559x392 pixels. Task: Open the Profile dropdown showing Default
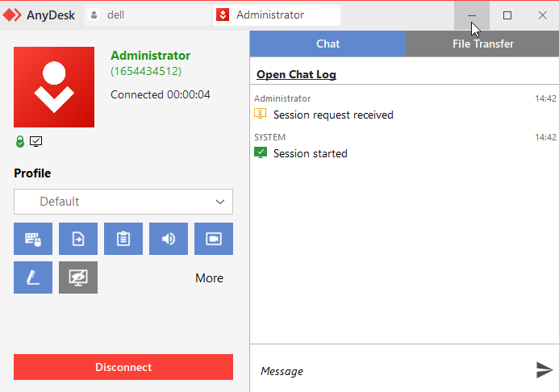tap(123, 202)
